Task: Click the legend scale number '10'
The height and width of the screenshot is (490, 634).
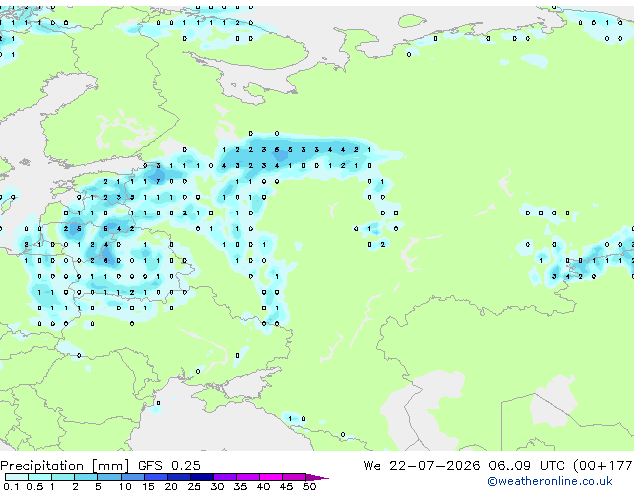Action: tap(125, 486)
